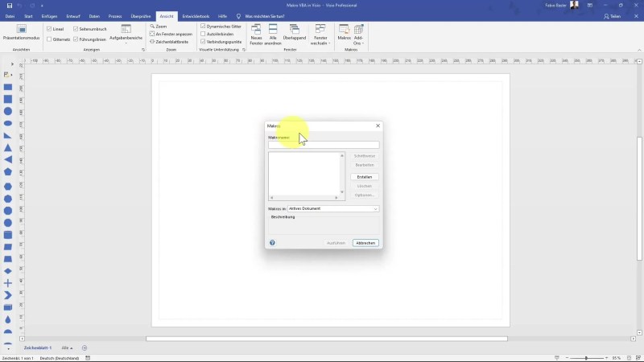Switch to the Entwurf tab
644x362 pixels.
(73, 16)
